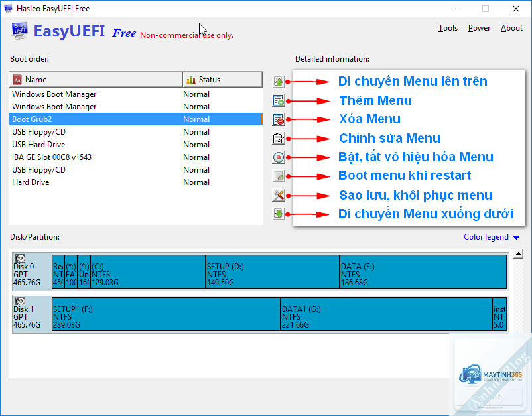Minimize the EasyUEFI window
The image size is (532, 416).
click(456, 9)
